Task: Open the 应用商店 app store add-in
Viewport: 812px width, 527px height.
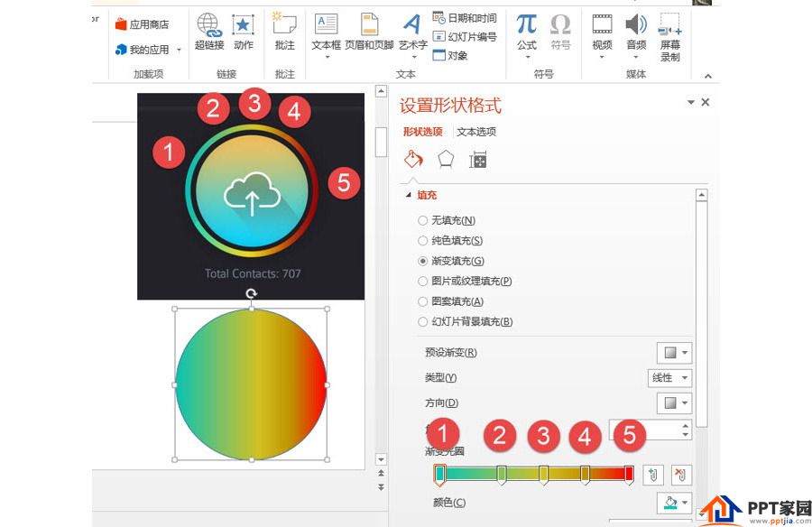Action: (x=142, y=23)
